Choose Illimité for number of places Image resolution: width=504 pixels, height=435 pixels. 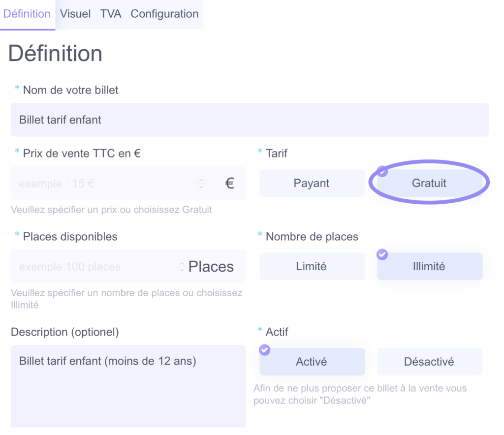point(429,266)
